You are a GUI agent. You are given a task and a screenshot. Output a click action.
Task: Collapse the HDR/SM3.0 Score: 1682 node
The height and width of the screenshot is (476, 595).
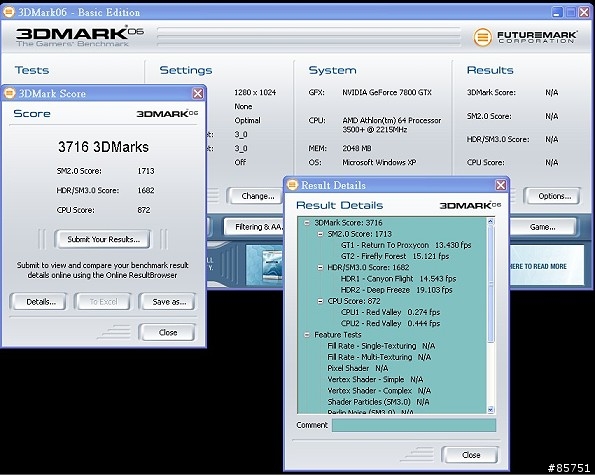(x=320, y=268)
